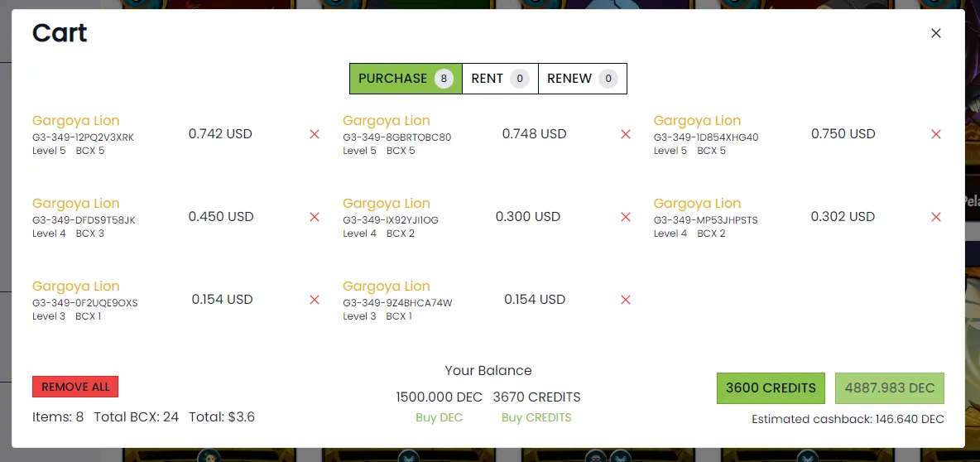Open Gargoya Lion G3-349-DFDS9T58JK card name
980x462 pixels.
75,203
